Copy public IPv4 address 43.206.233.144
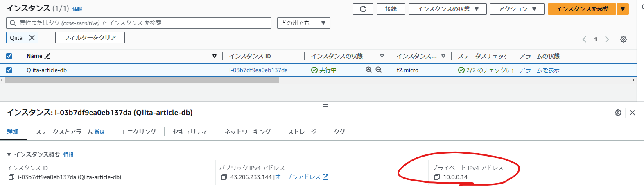The width and height of the screenshot is (644, 186). click(224, 177)
